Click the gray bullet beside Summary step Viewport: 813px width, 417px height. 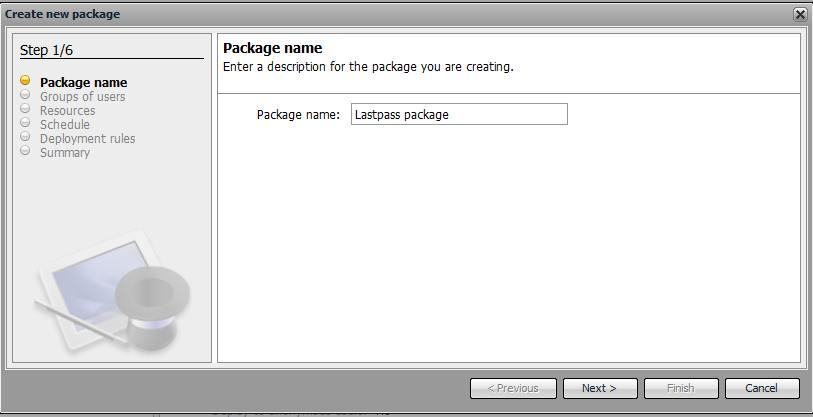[x=26, y=152]
